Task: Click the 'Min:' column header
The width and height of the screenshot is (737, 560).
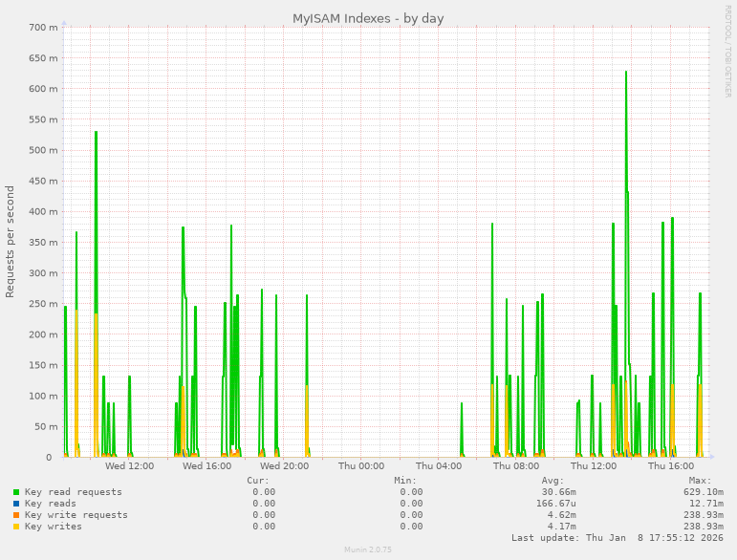Action: (405, 481)
